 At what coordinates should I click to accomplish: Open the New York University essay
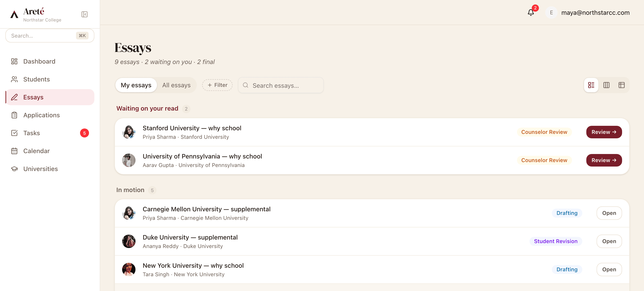[609, 270]
